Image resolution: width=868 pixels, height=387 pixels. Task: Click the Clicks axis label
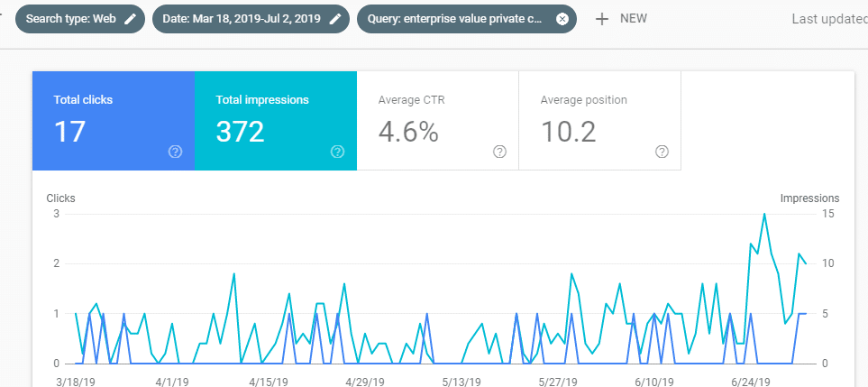60,198
